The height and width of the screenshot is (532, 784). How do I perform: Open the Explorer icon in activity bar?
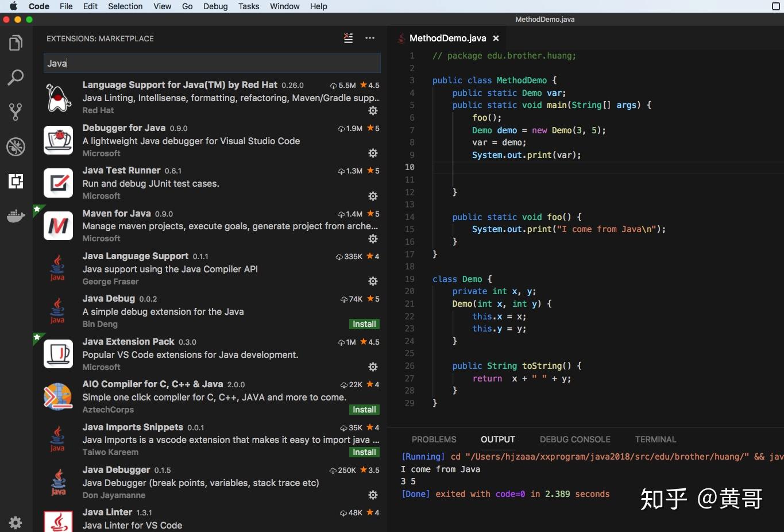point(16,43)
